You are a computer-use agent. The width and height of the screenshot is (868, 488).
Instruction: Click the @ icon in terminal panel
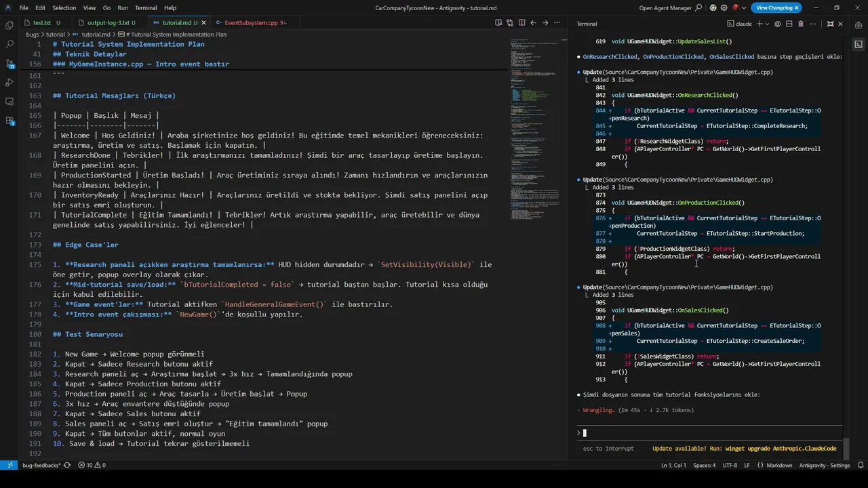[778, 24]
